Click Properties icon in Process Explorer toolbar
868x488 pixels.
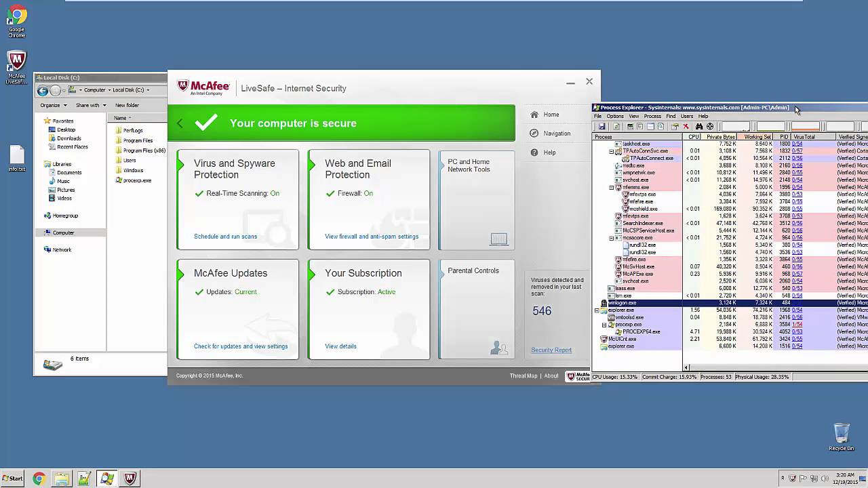(x=674, y=126)
